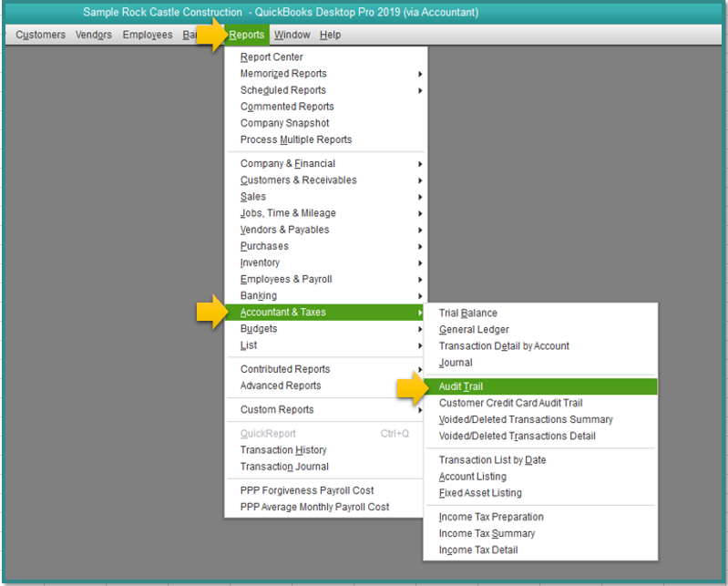Open Fixed Asset Listing report
Image resolution: width=728 pixels, height=586 pixels.
(541, 493)
